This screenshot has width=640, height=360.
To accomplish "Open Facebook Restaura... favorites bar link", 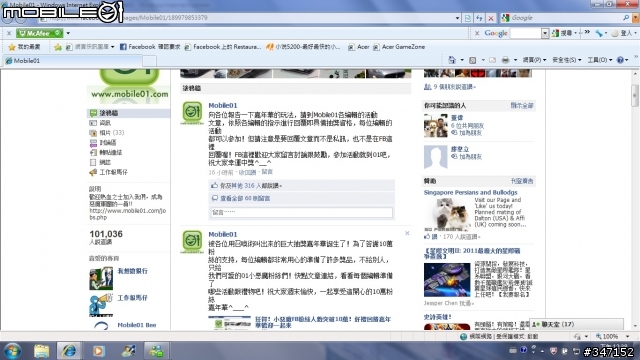I will 223,47.
